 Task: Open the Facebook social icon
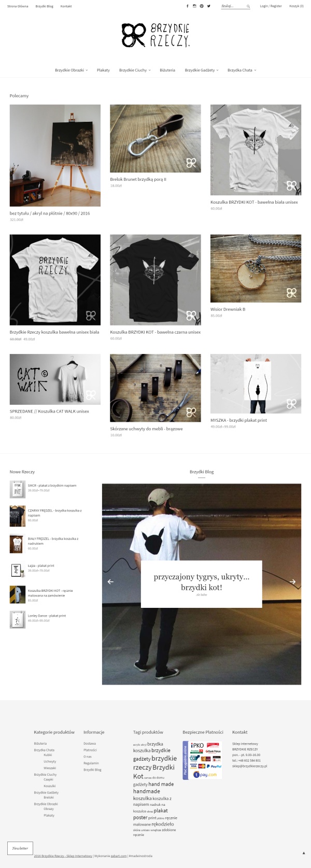click(188, 6)
